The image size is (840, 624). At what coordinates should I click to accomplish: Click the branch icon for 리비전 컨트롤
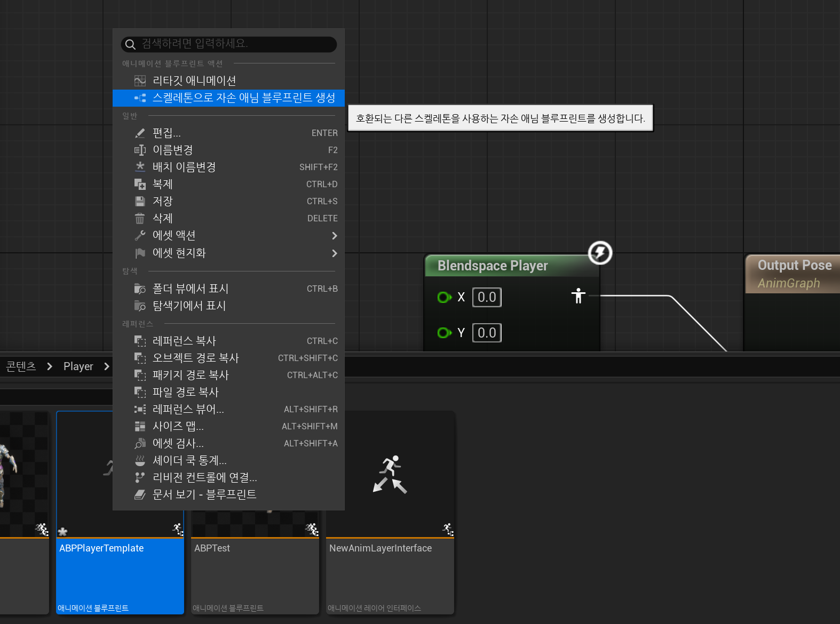coord(140,477)
